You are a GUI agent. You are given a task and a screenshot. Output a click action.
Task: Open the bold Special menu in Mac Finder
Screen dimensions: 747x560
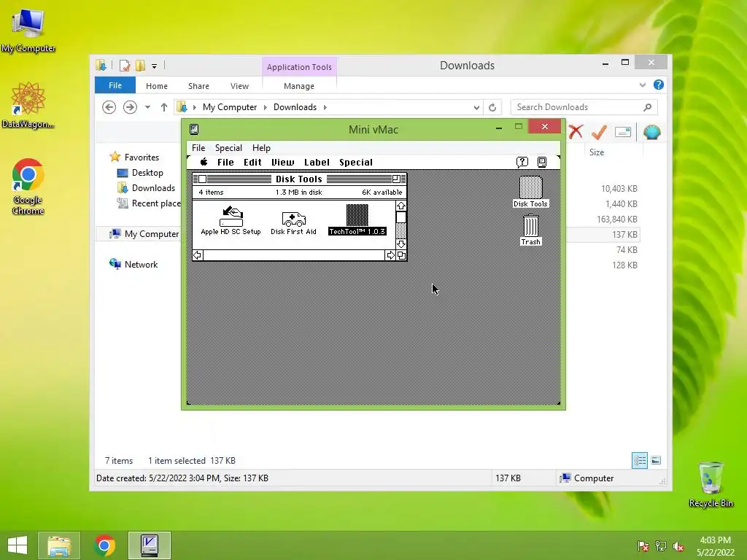(356, 163)
